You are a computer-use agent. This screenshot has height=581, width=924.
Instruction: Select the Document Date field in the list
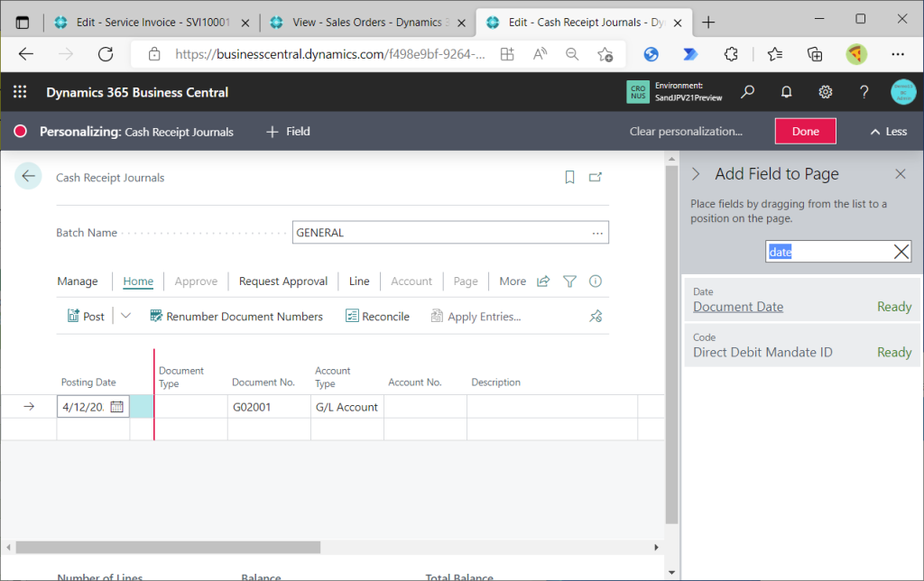pos(802,300)
